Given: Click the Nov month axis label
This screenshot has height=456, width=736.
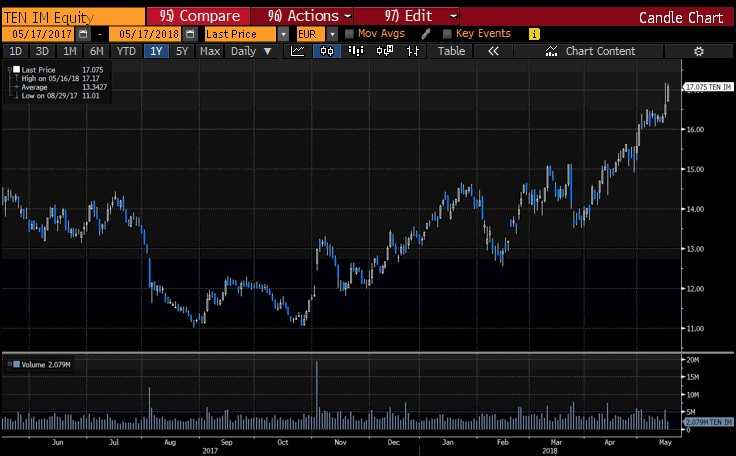Looking at the screenshot, I should [x=340, y=442].
